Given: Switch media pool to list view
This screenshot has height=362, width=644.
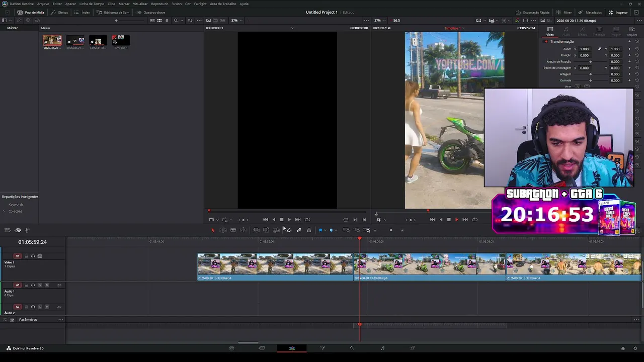Looking at the screenshot, I should [167, 21].
